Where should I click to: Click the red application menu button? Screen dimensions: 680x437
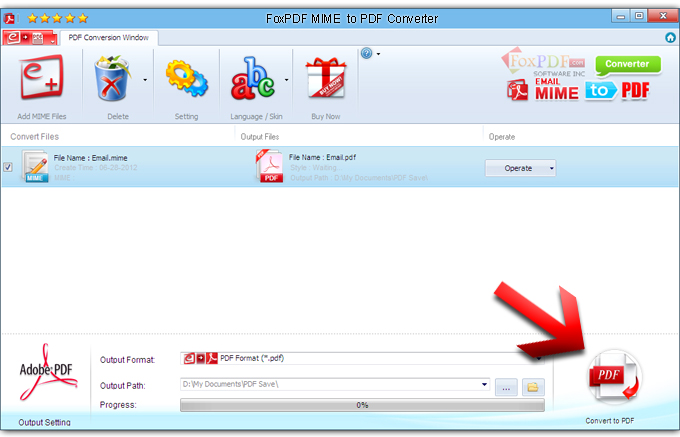coord(29,38)
